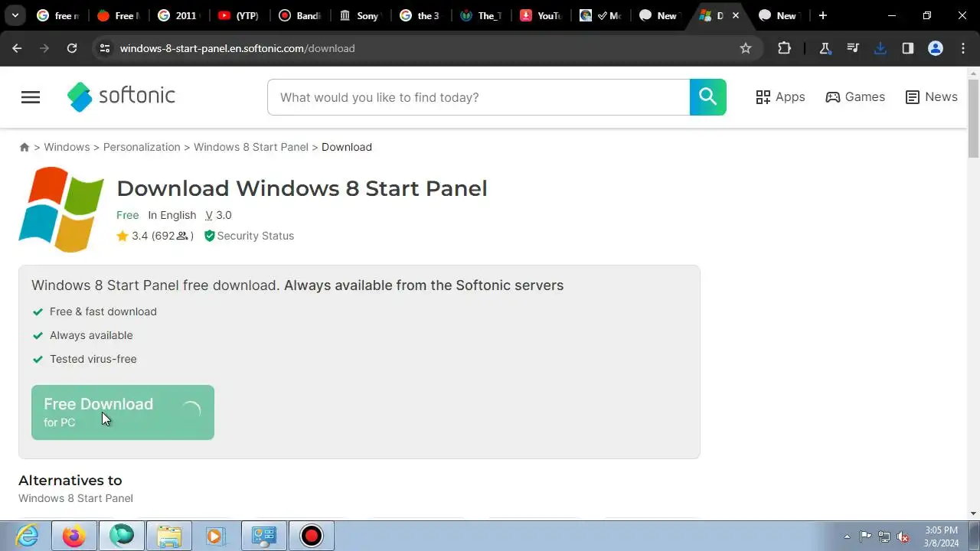This screenshot has height=551, width=980.
Task: Switch to the 'The_T' tab
Action: [x=481, y=15]
